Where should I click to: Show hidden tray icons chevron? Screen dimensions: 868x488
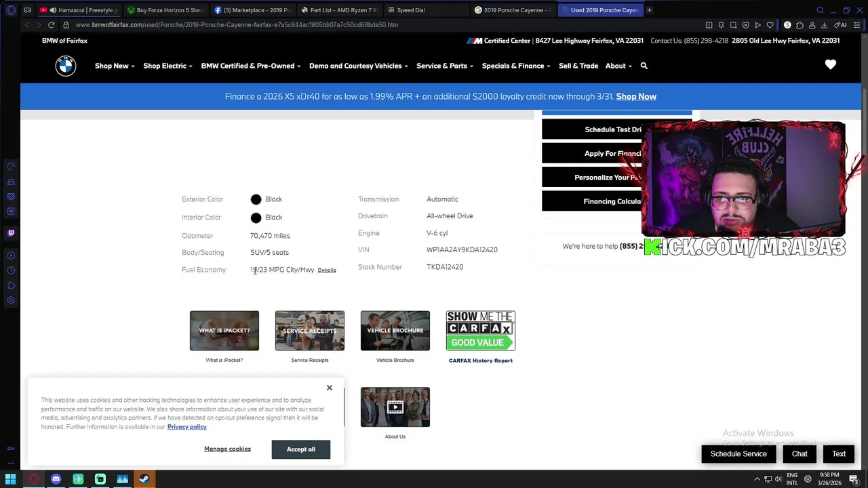[x=757, y=479]
